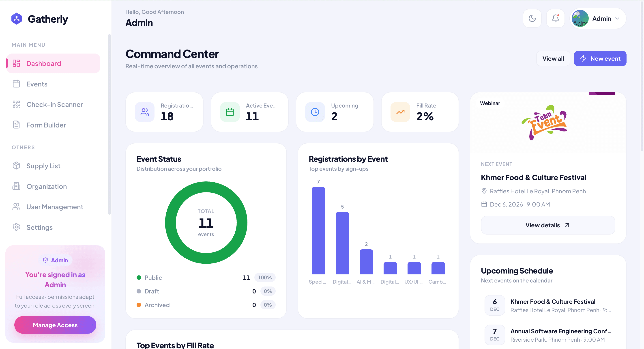Viewport: 644px width, 349px height.
Task: Toggle dark mode with the moon icon
Action: (532, 18)
